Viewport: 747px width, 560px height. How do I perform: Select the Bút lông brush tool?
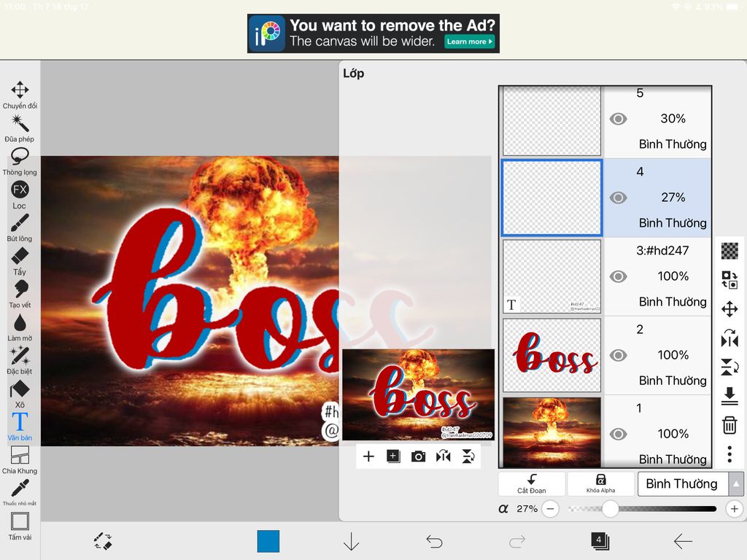[20, 227]
